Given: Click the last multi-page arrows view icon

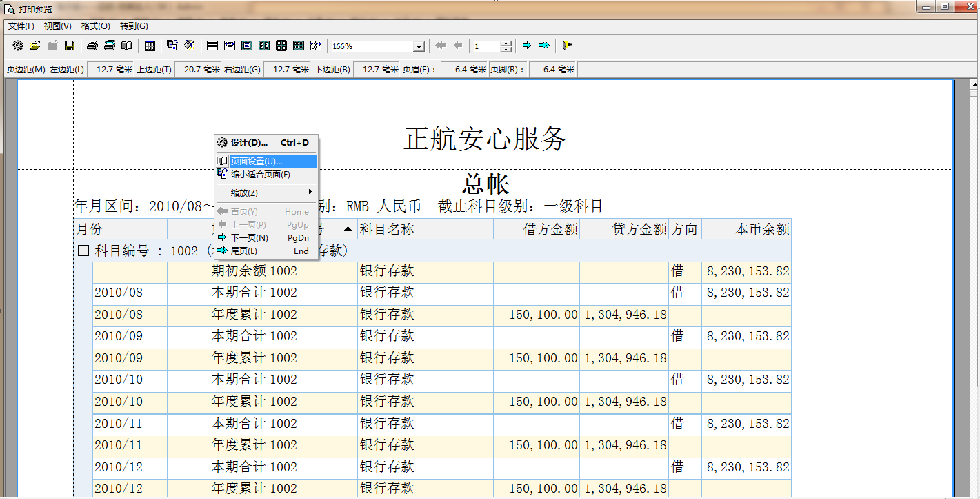Looking at the screenshot, I should point(316,46).
